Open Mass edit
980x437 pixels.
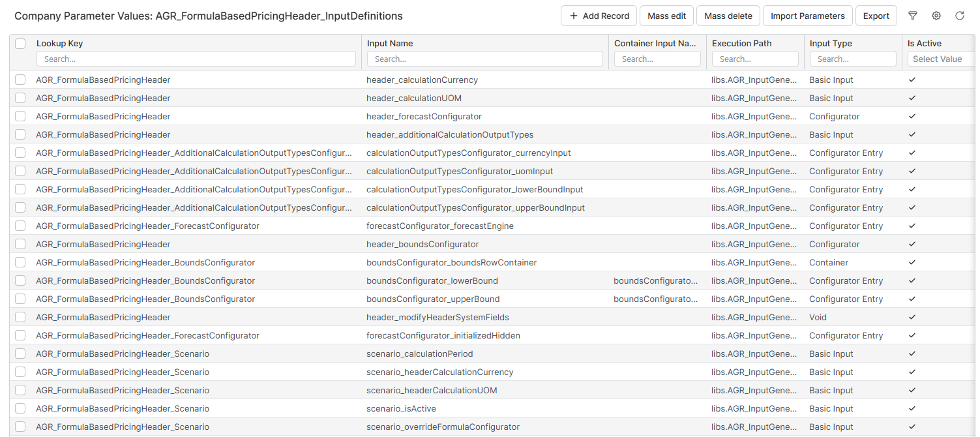pos(666,16)
